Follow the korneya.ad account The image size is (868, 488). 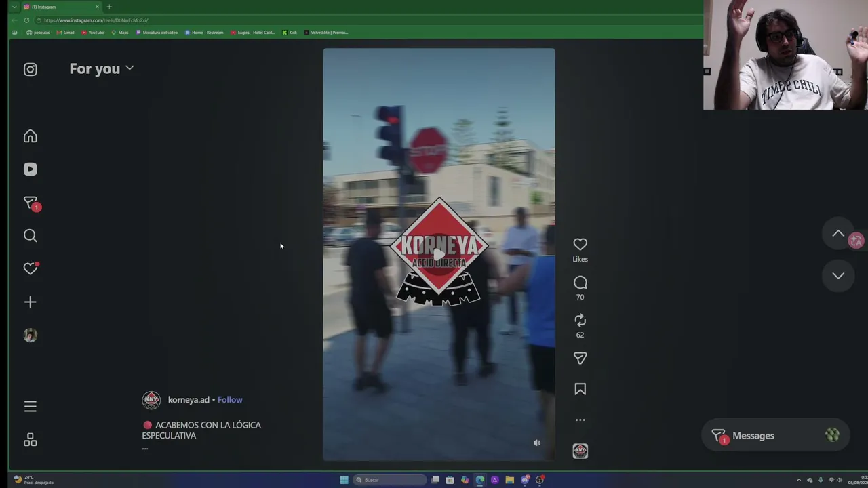click(230, 400)
